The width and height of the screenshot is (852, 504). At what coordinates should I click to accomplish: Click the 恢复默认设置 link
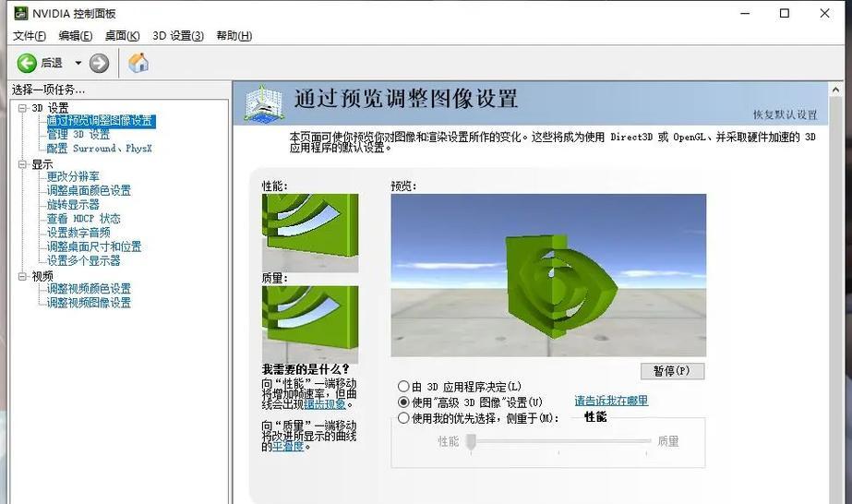click(786, 114)
